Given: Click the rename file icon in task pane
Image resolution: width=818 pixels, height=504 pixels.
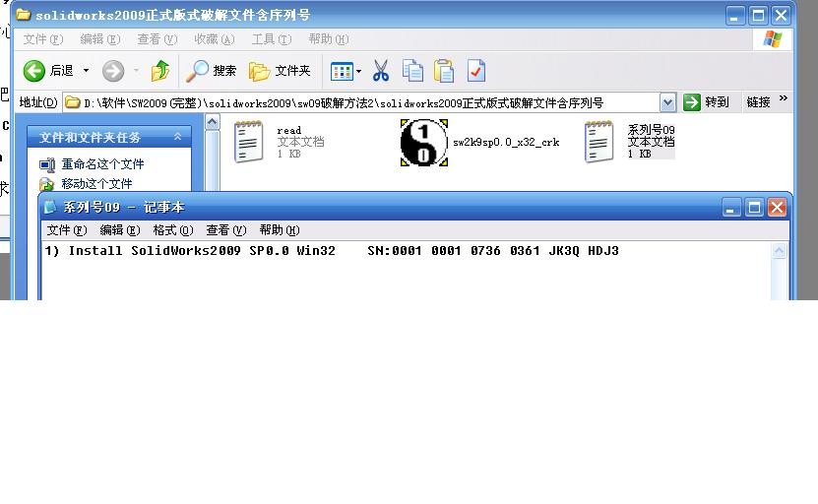Looking at the screenshot, I should click(47, 164).
